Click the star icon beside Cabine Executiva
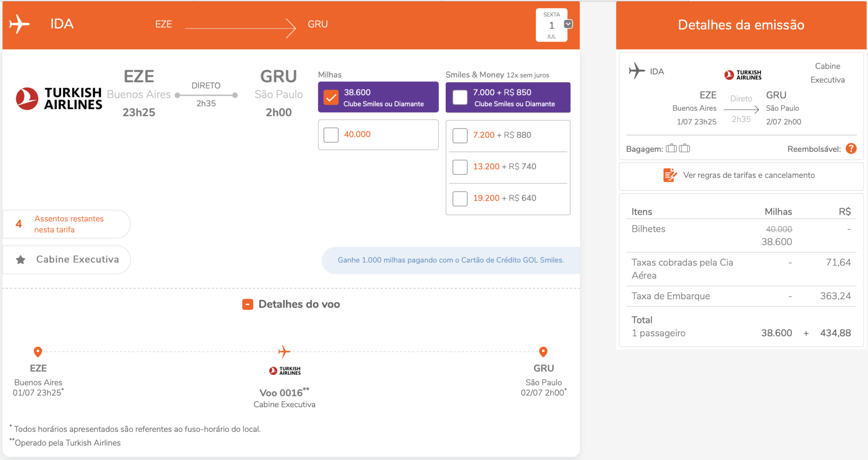 point(21,260)
